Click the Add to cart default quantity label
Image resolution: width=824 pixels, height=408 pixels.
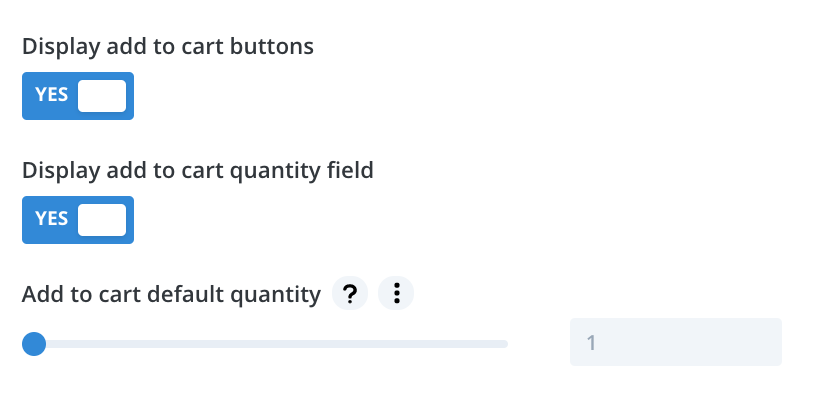[171, 294]
